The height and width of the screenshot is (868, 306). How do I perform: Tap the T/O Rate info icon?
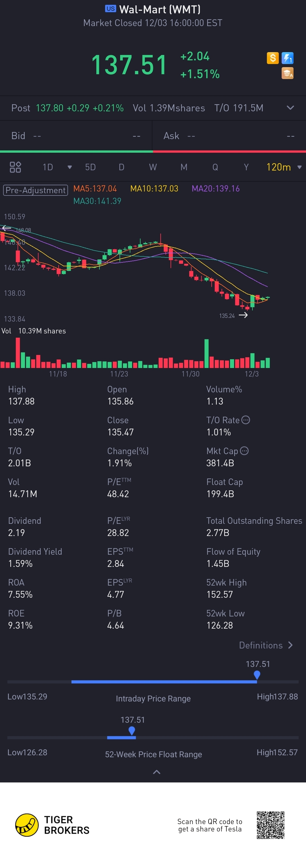coord(246,420)
